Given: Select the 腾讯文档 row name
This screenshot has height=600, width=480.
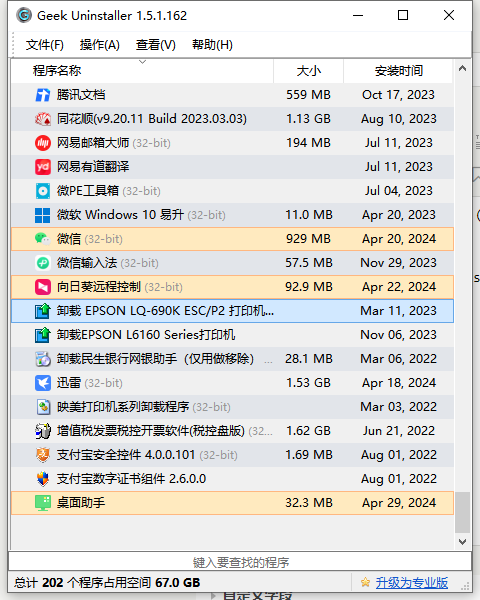Looking at the screenshot, I should 81,95.
